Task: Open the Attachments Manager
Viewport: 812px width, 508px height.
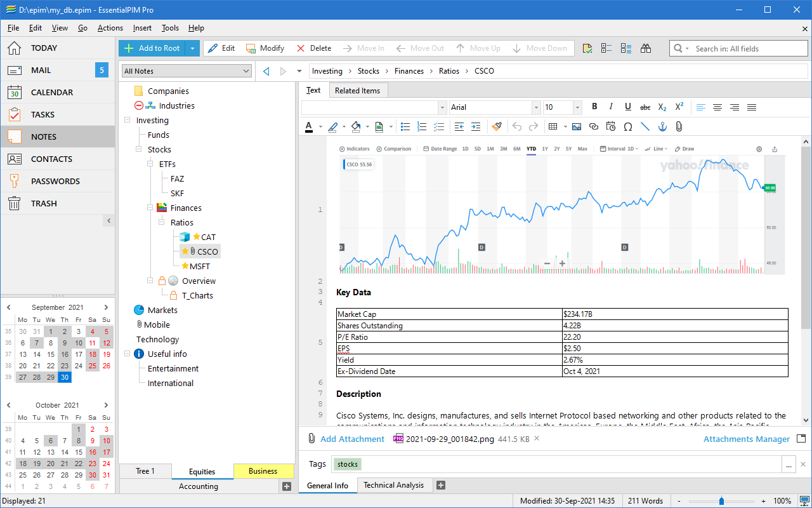Action: (x=746, y=439)
